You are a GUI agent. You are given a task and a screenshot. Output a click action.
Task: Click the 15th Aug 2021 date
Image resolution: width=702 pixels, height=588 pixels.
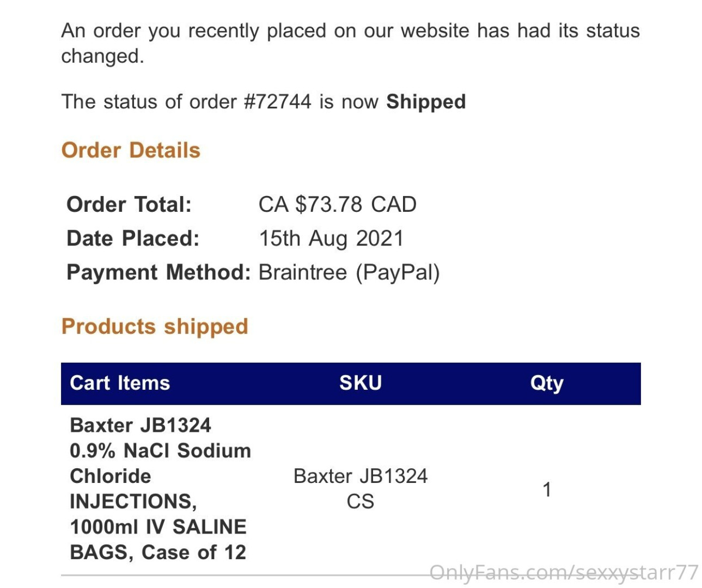[x=331, y=238]
